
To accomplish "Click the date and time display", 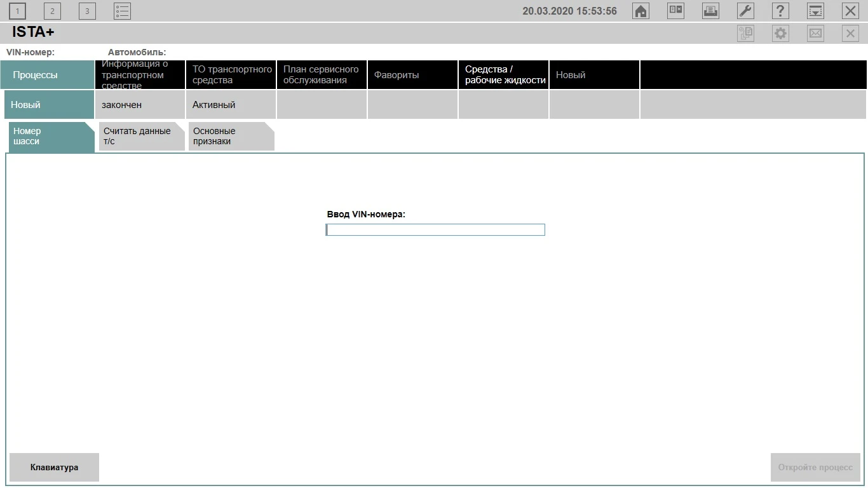I will pos(569,11).
